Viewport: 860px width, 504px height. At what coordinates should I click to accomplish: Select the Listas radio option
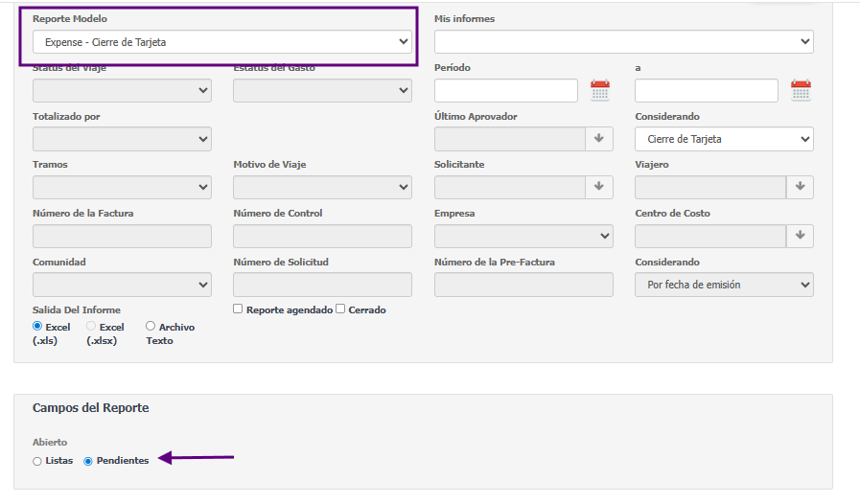pyautogui.click(x=37, y=461)
